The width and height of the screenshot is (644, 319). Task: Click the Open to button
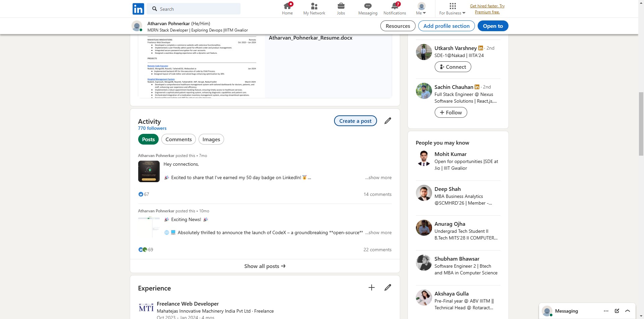pos(493,26)
